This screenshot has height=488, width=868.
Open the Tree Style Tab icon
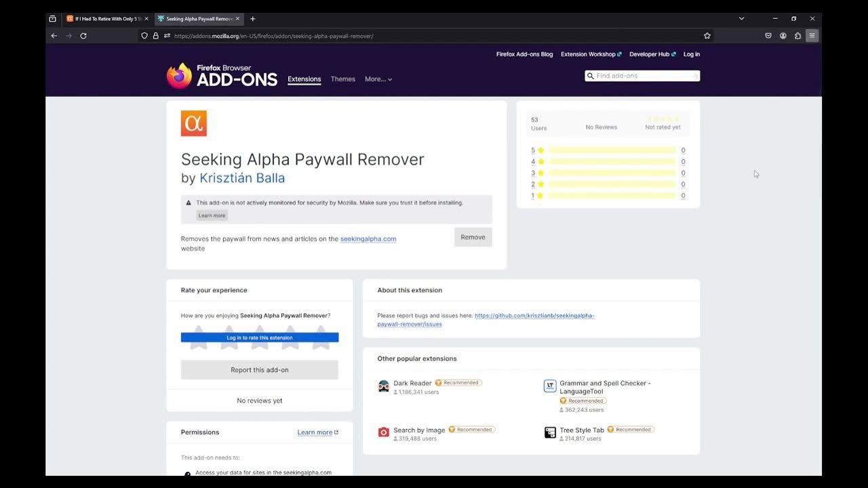[550, 432]
